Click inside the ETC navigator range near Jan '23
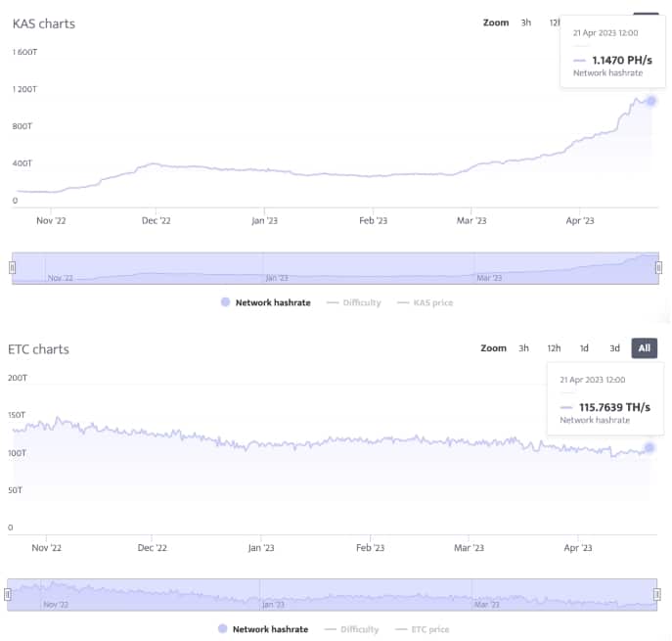This screenshot has height=641, width=672. click(x=273, y=604)
